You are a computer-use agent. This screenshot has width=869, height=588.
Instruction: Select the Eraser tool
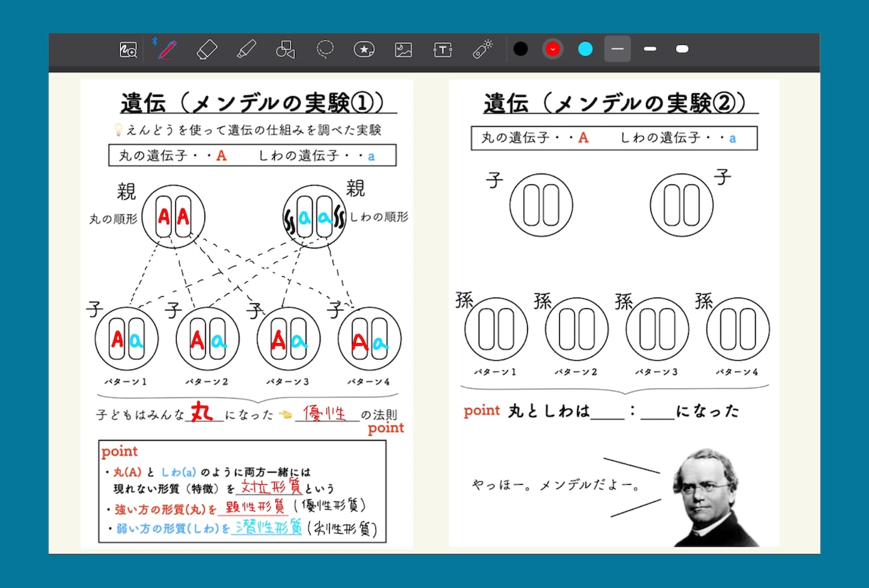tap(206, 49)
